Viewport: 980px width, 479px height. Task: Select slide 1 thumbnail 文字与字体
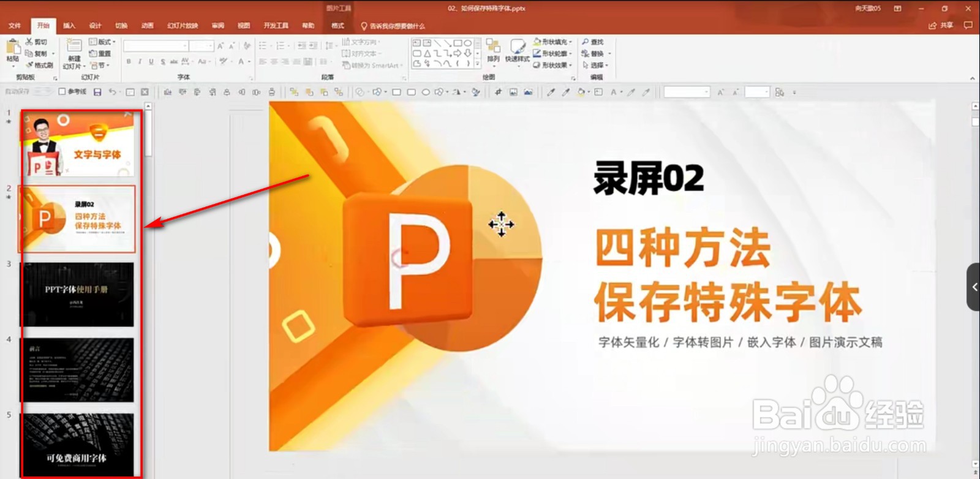pyautogui.click(x=78, y=144)
